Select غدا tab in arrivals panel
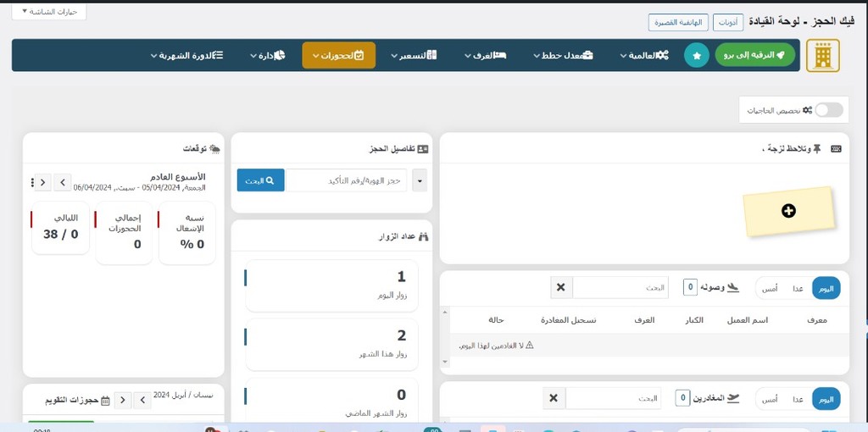Screen dimensions: 868x432 click(798, 288)
